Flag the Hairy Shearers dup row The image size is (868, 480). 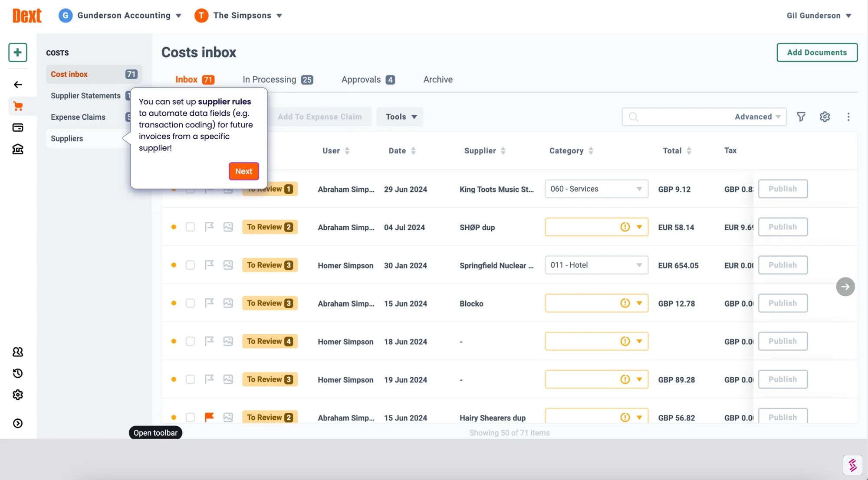[x=209, y=417]
